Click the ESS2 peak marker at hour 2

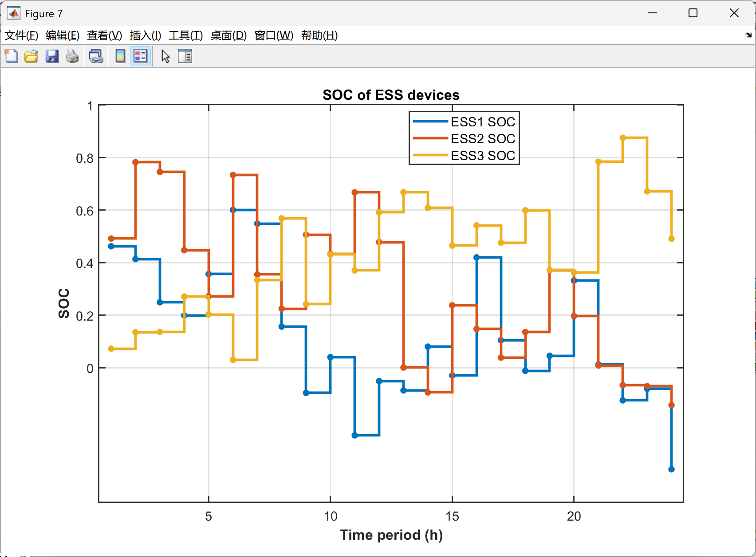135,162
